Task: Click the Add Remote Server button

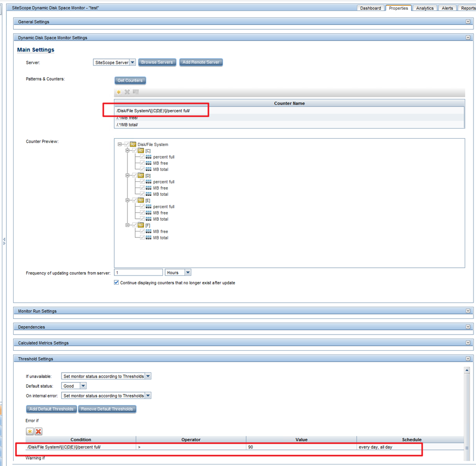Action: tap(201, 62)
